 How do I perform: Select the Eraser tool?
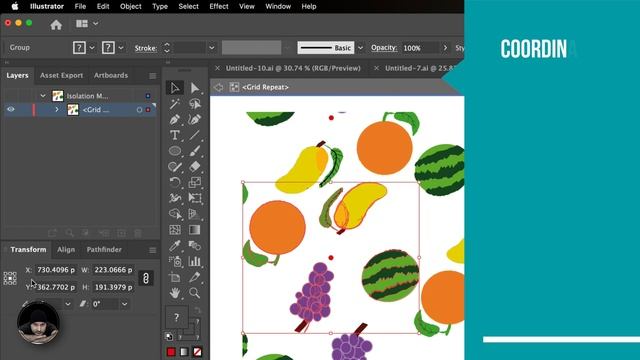tap(195, 167)
